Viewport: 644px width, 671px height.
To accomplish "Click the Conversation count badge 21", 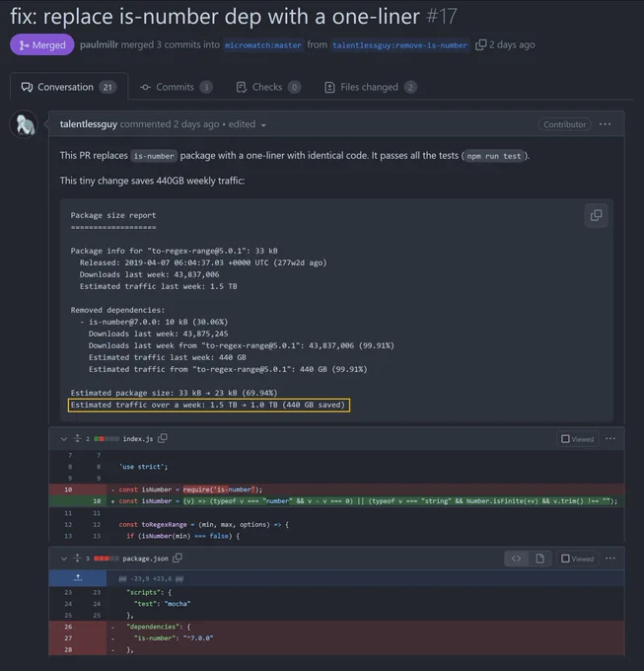I will [x=107, y=87].
